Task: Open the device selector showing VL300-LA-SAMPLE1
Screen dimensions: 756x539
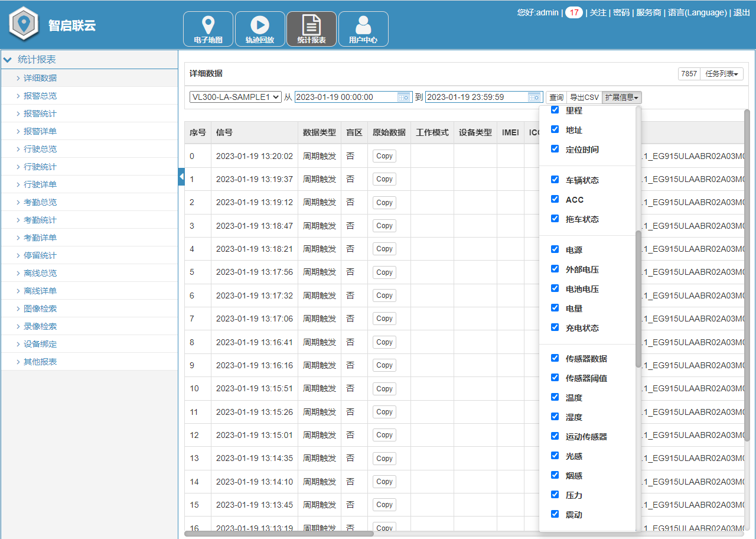Action: pyautogui.click(x=235, y=96)
